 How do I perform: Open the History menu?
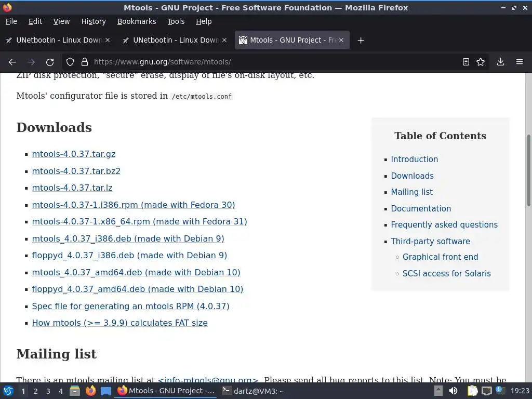pos(94,21)
